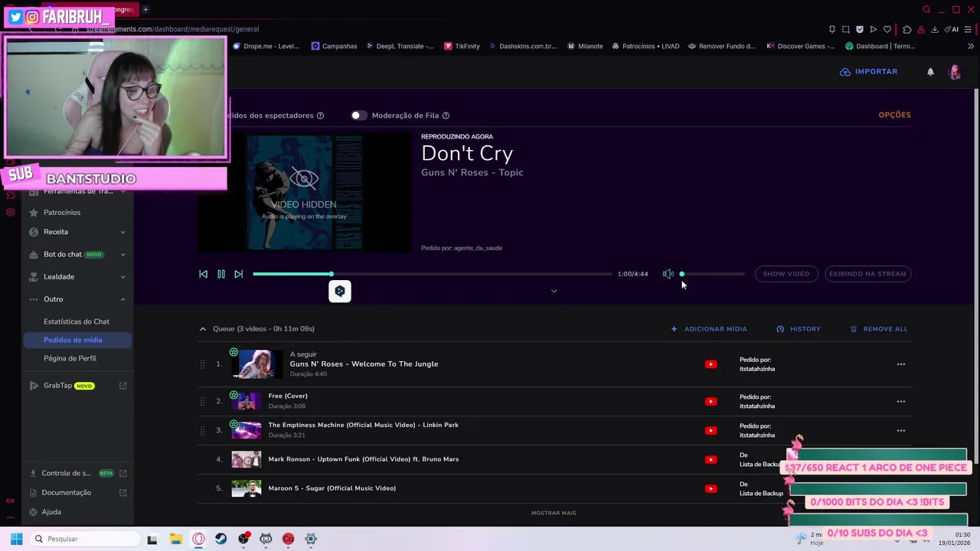Open the browser main menu icon
Viewport: 980px width, 551px height.
(x=969, y=29)
